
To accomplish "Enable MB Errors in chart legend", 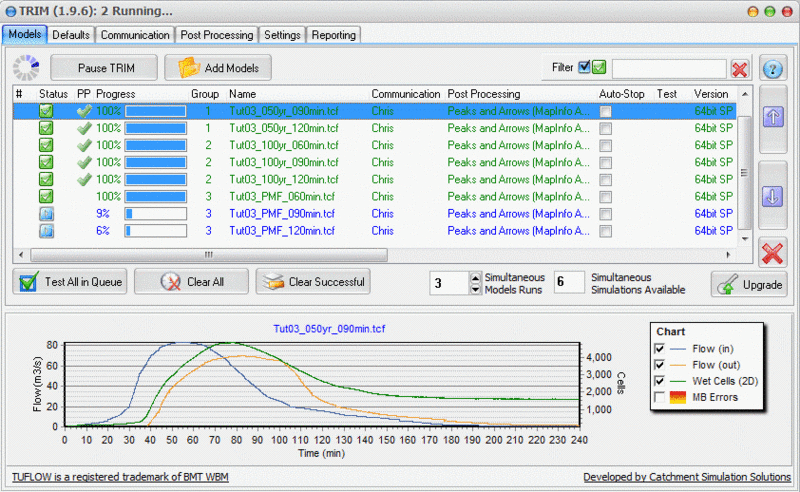I will (x=658, y=398).
